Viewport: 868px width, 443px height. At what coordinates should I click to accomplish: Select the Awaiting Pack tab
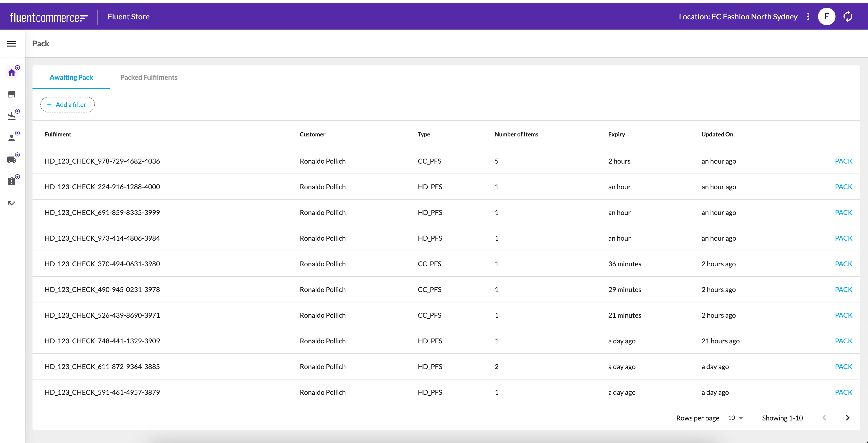pyautogui.click(x=71, y=77)
